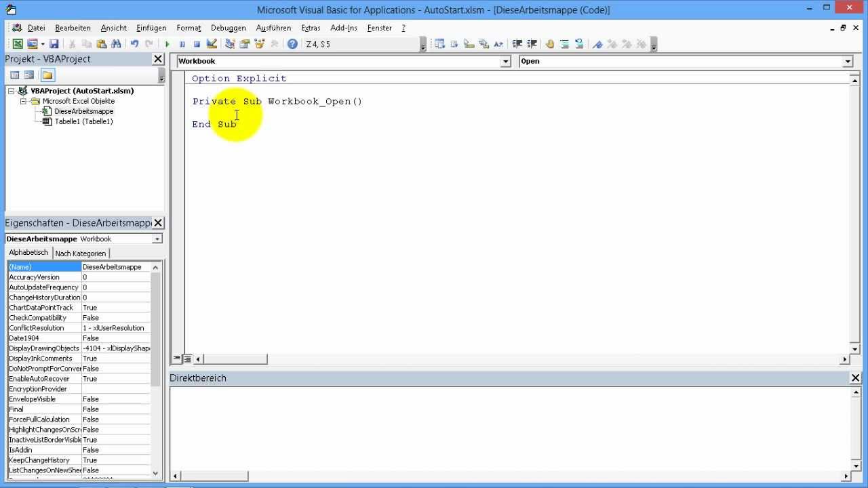The height and width of the screenshot is (488, 868).
Task: Click the Parameter Info toolbar icon
Action: pos(484,44)
